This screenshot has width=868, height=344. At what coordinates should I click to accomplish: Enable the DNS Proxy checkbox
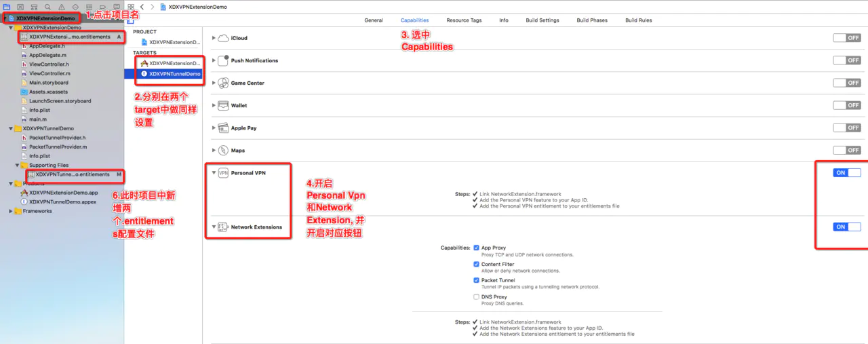tap(477, 297)
